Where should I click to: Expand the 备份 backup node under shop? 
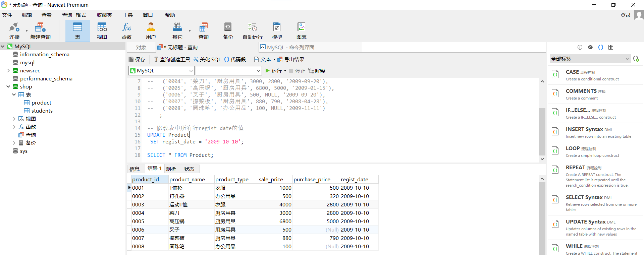14,143
